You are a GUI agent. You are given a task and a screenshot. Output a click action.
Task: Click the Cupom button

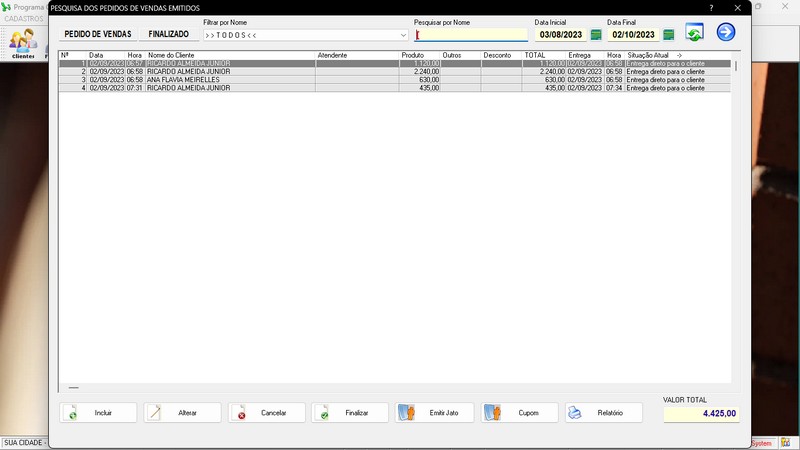point(519,413)
